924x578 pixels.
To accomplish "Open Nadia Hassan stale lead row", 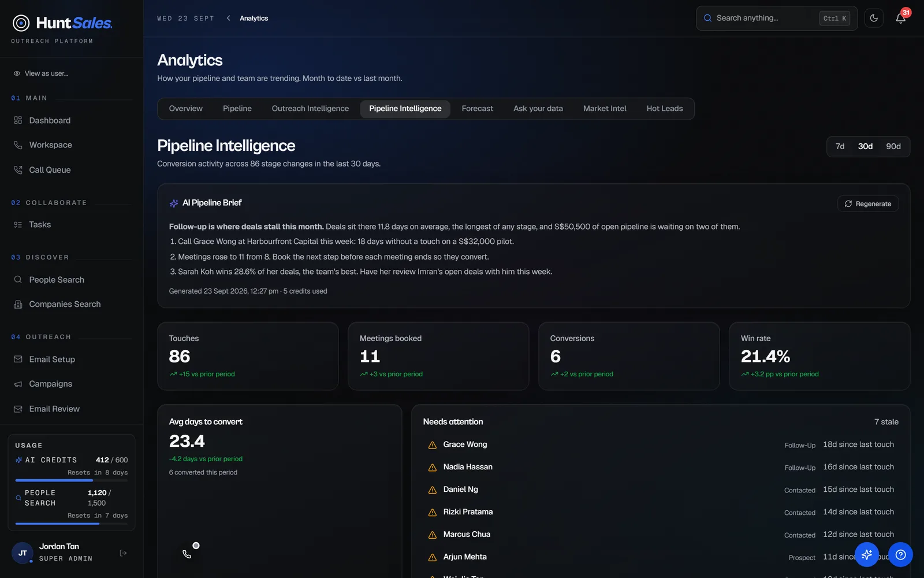I will point(661,467).
